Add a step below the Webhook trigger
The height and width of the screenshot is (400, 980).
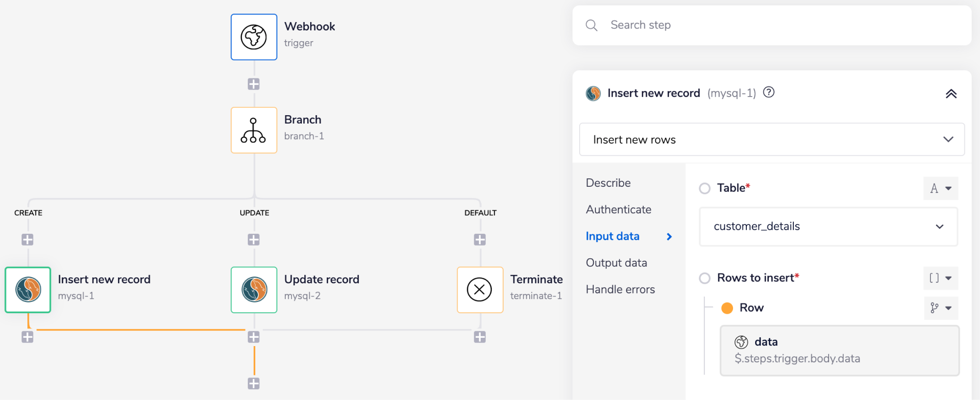coord(253,84)
